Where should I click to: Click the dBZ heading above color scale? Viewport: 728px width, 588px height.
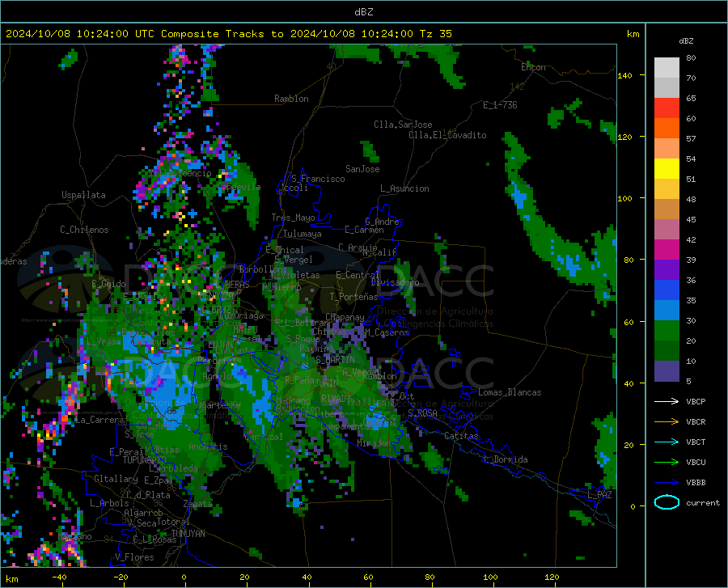686,40
